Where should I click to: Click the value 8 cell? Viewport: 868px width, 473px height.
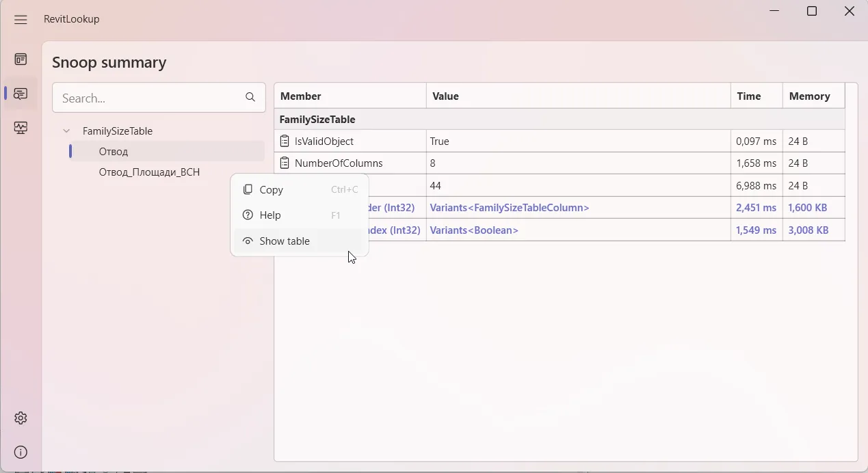(x=579, y=163)
